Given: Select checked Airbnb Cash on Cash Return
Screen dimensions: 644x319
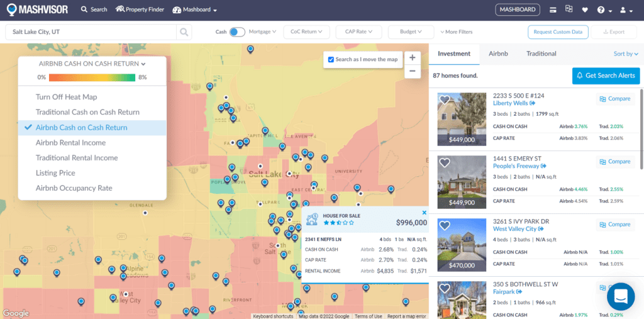Looking at the screenshot, I should coord(92,128).
